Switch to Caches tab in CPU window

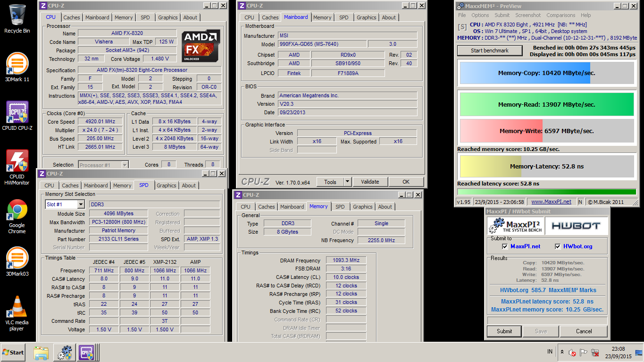pos(72,17)
